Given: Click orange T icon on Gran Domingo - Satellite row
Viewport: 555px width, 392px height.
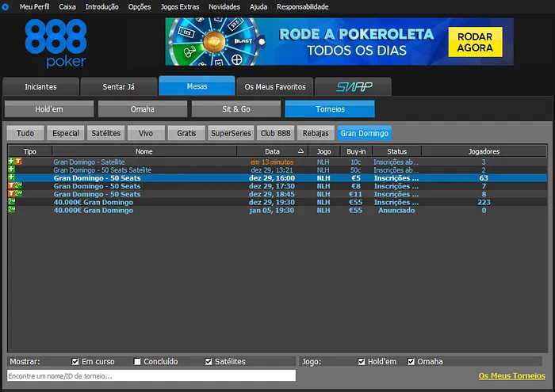Looking at the screenshot, I should (18, 162).
